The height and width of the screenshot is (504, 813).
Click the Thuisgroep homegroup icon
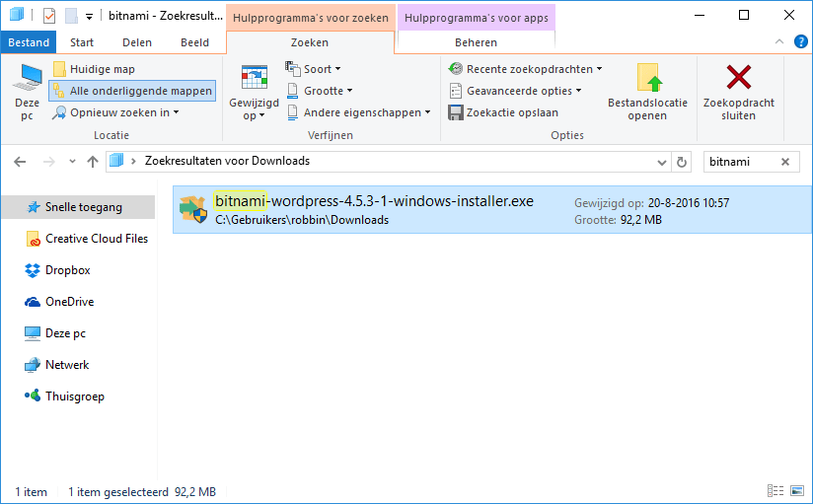[x=33, y=396]
